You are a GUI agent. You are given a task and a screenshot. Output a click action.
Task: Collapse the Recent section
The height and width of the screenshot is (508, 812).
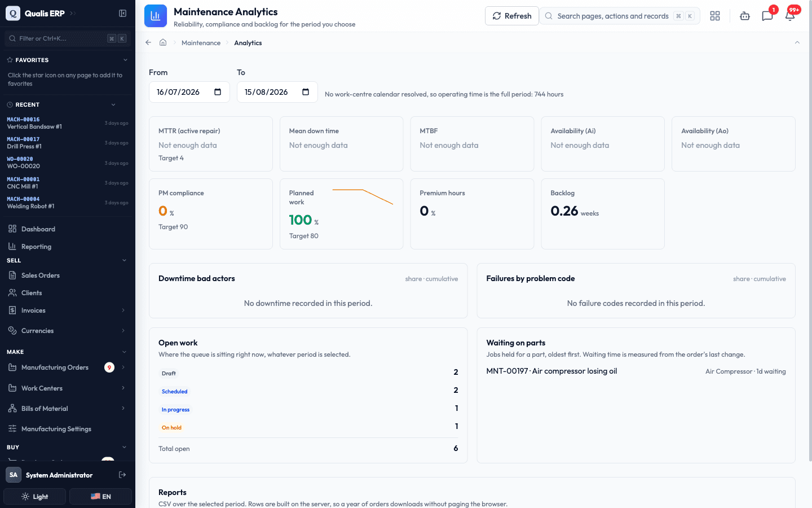113,104
